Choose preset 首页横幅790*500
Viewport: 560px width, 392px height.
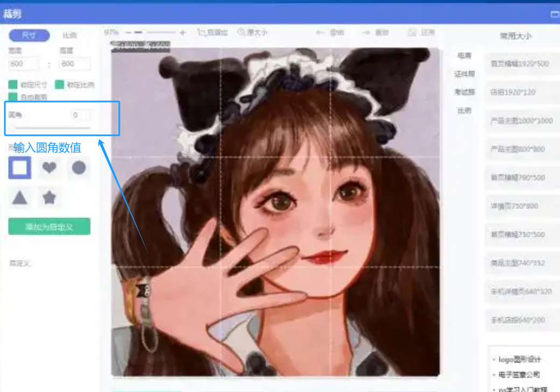coord(522,178)
